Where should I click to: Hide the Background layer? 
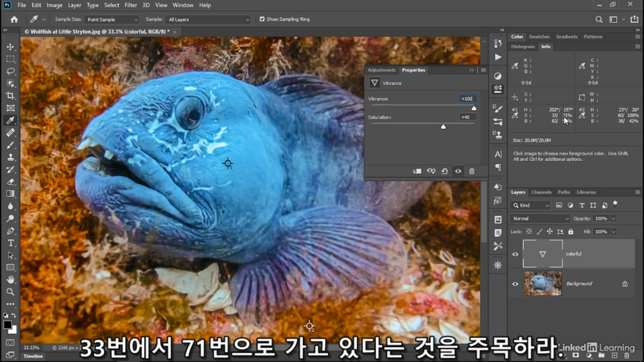click(x=515, y=284)
